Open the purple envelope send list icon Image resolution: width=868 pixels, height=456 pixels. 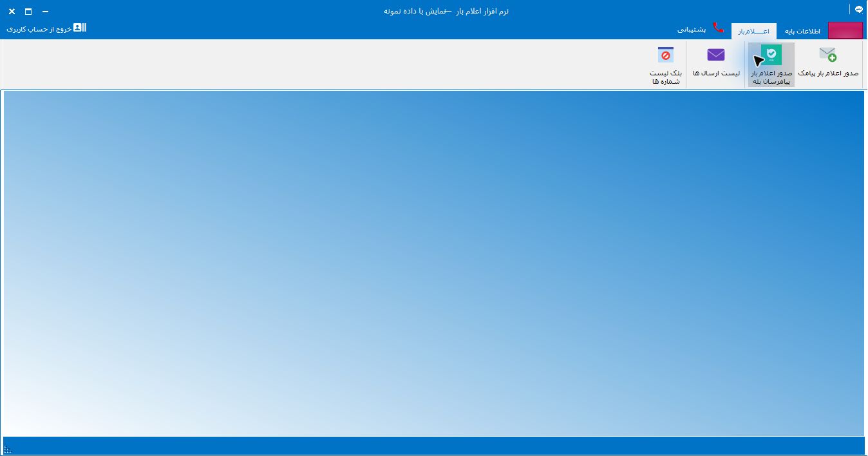(x=716, y=54)
